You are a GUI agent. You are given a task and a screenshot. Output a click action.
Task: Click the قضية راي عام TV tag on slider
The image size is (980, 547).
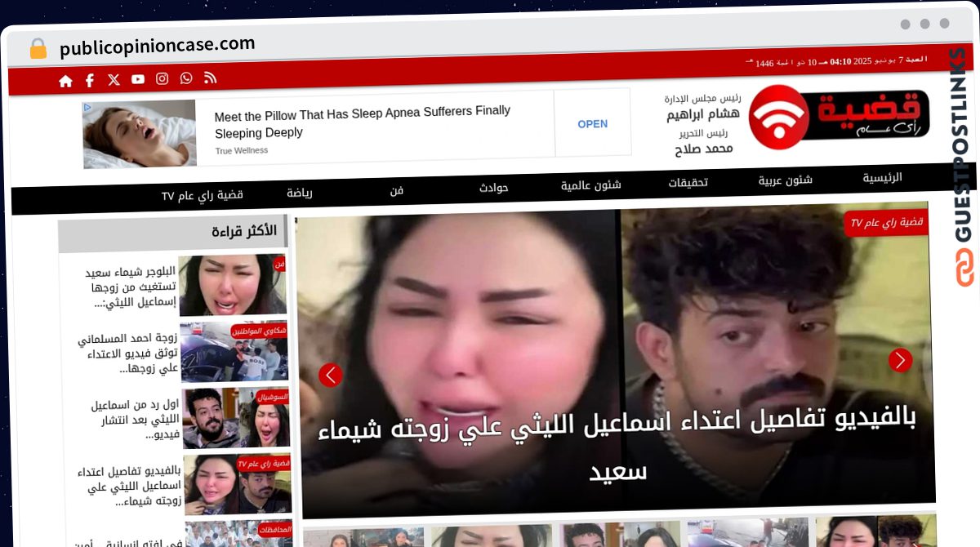point(886,222)
